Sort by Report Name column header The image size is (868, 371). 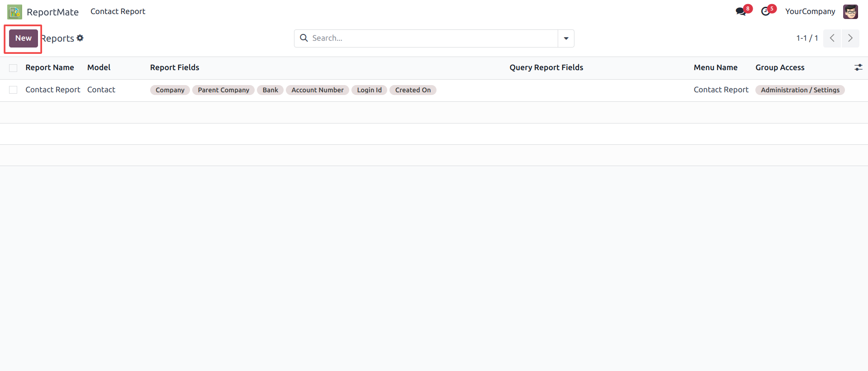pos(50,67)
